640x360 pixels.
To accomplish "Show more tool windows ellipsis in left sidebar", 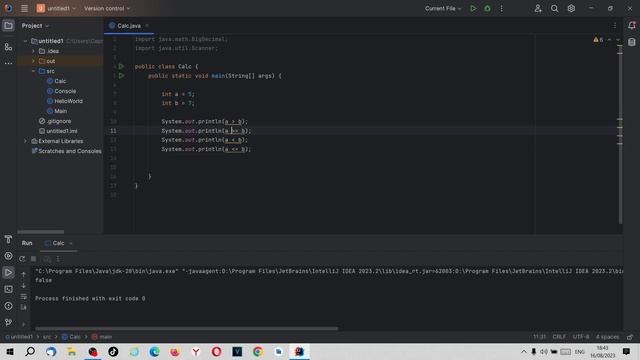I will [8, 63].
